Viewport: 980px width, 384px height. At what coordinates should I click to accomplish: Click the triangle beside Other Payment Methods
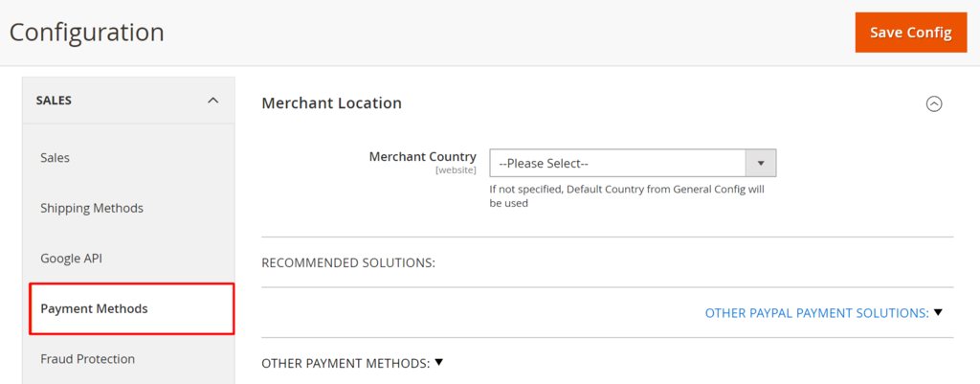point(438,362)
